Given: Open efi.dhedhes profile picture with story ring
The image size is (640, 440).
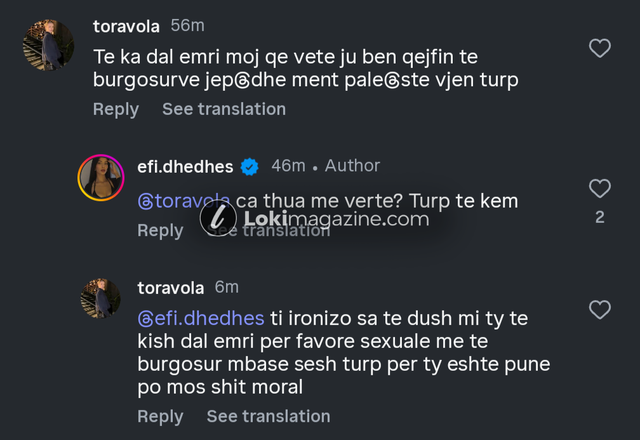Looking at the screenshot, I should 100,179.
